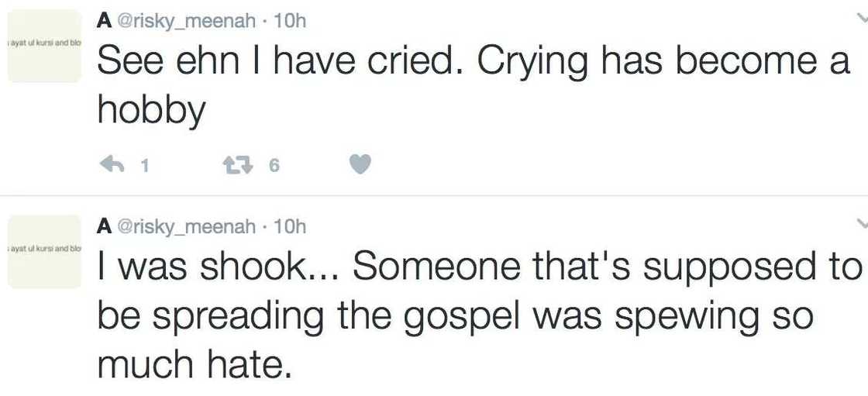
Task: Open @risky_meenah handle above "I was shook"
Action: (x=186, y=226)
